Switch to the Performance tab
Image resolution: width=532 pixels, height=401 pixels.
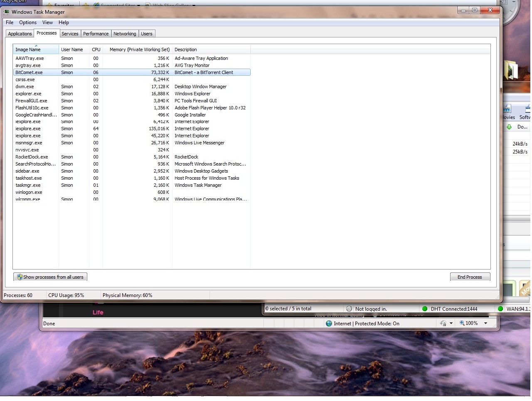[x=96, y=34]
